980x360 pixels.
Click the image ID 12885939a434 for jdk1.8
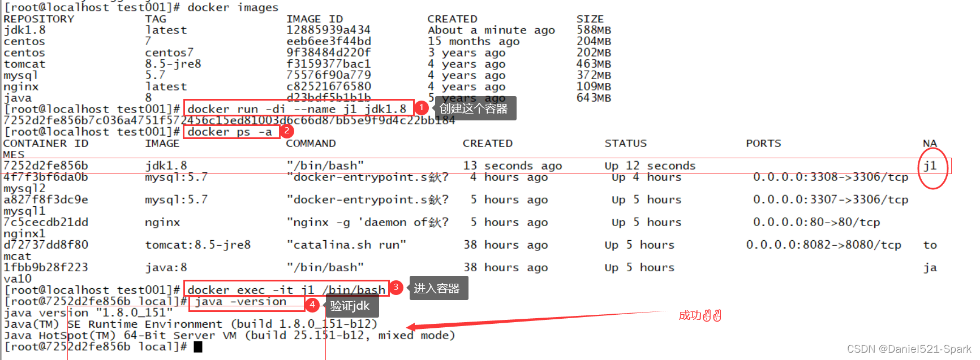point(328,30)
